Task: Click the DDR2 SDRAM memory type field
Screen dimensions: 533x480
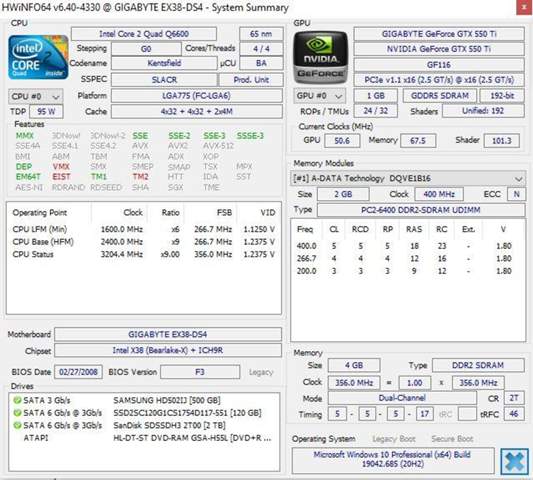Action: pos(478,365)
